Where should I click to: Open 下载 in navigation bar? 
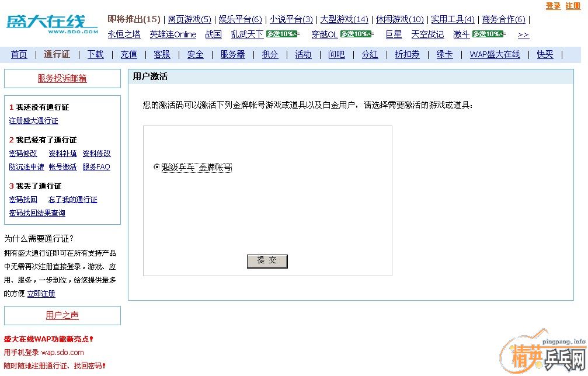95,54
